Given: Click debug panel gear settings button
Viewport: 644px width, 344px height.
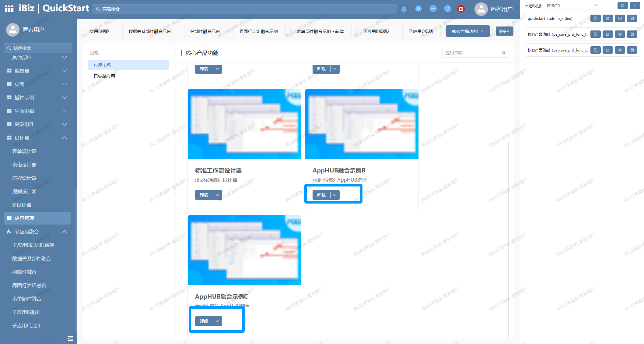Looking at the screenshot, I should click(622, 5).
